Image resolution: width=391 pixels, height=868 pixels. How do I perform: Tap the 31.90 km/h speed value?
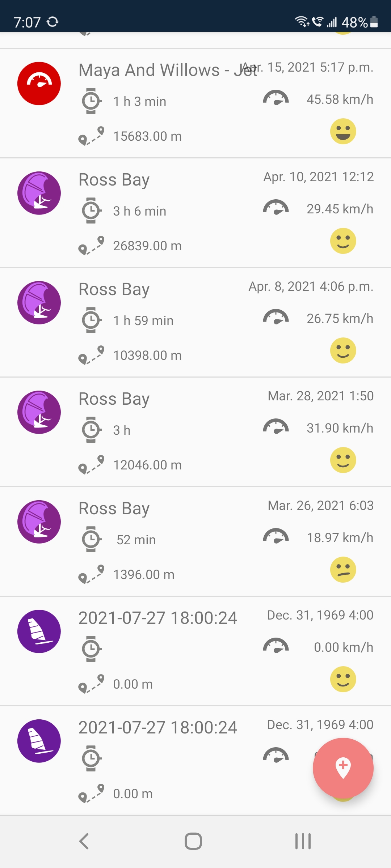(x=340, y=428)
